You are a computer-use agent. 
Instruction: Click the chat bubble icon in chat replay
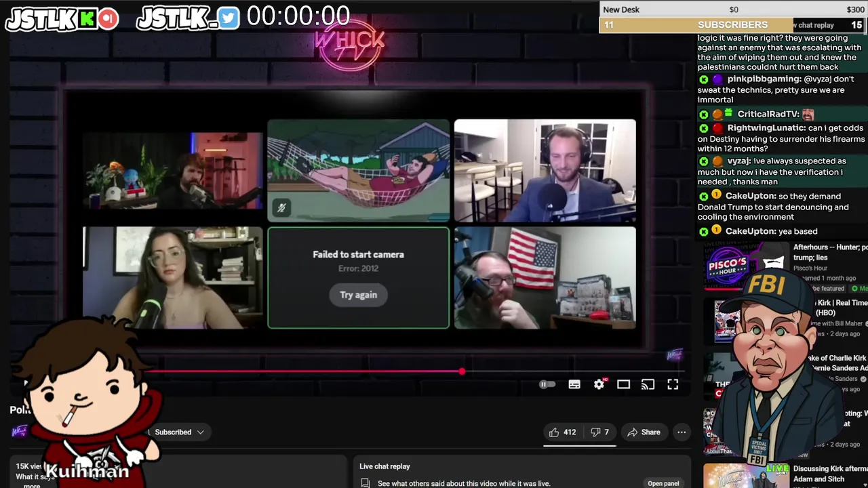pos(366,483)
